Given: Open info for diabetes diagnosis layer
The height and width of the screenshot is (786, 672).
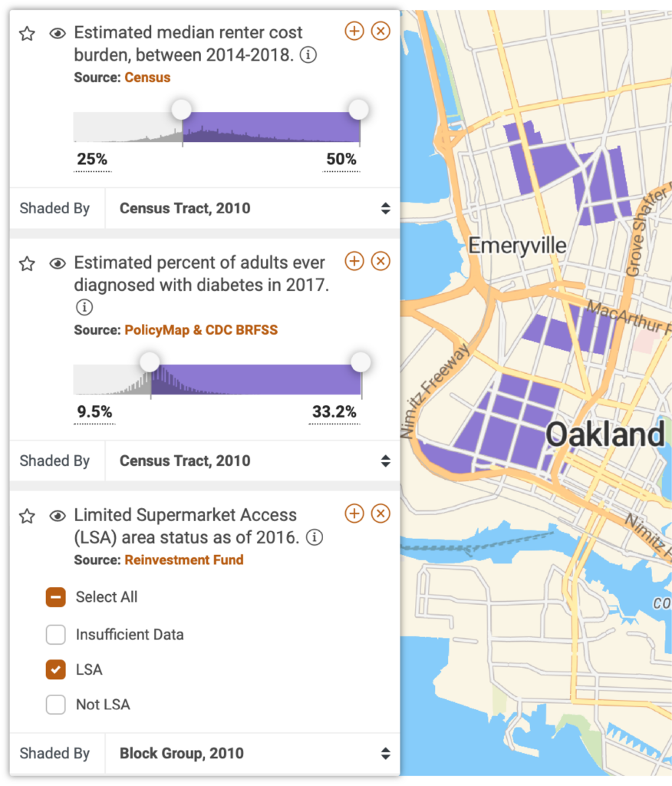Looking at the screenshot, I should (x=84, y=307).
